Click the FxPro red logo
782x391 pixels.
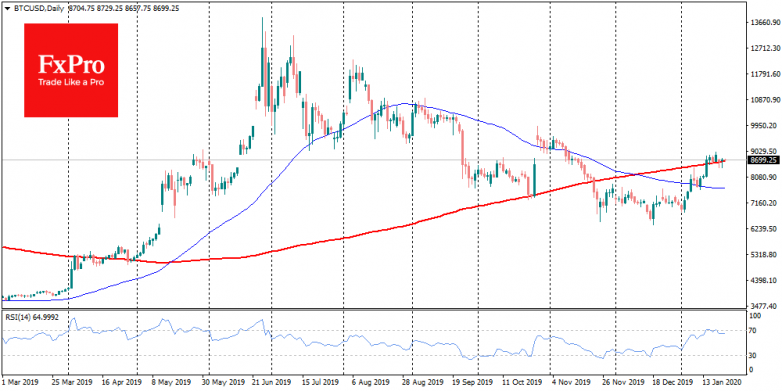pos(71,70)
